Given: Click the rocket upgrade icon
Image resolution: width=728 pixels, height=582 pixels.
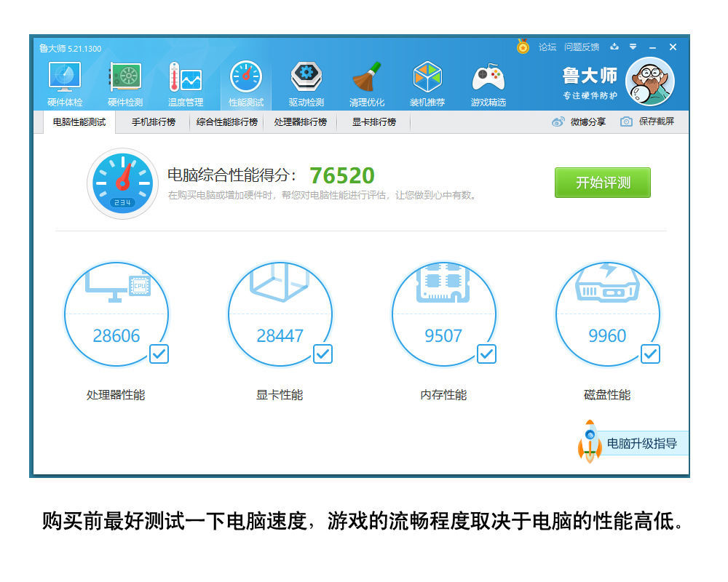Looking at the screenshot, I should pyautogui.click(x=590, y=442).
